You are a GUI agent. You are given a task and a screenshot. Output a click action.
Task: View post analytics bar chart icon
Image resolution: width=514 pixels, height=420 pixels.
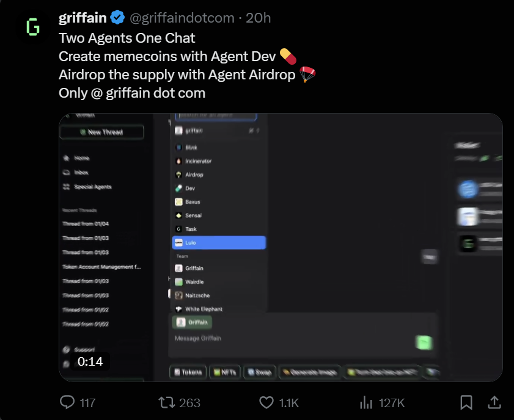point(366,402)
